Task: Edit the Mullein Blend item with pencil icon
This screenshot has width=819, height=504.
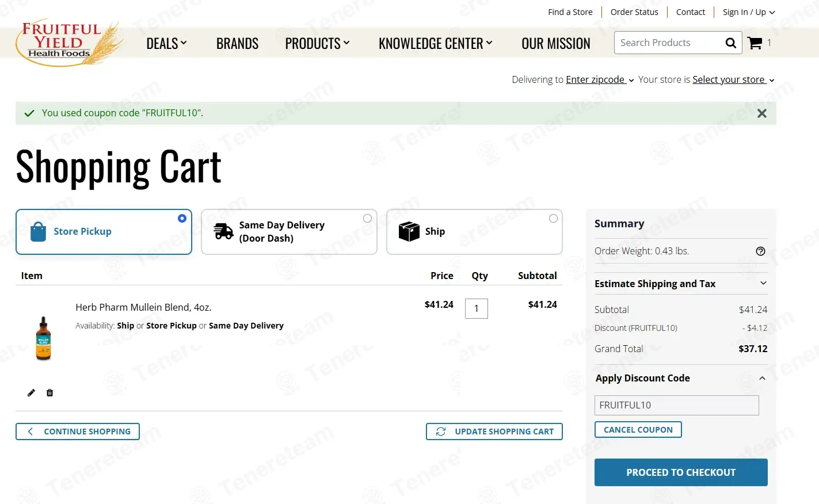Action: click(31, 392)
